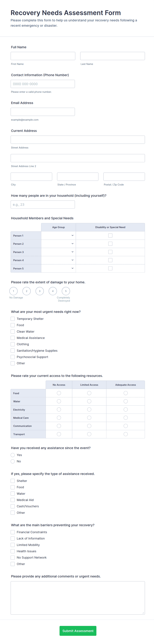The image size is (154, 644).
Task: Enable Psychosocial Support option
Action: (13, 357)
